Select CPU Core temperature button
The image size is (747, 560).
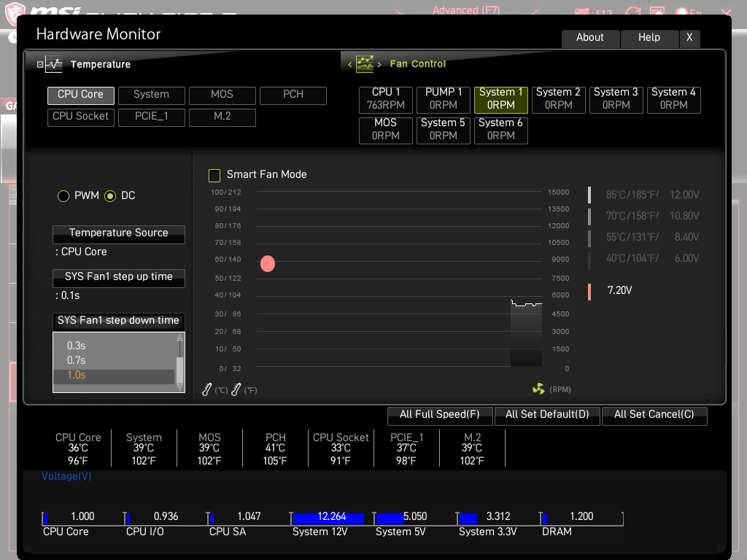point(80,95)
